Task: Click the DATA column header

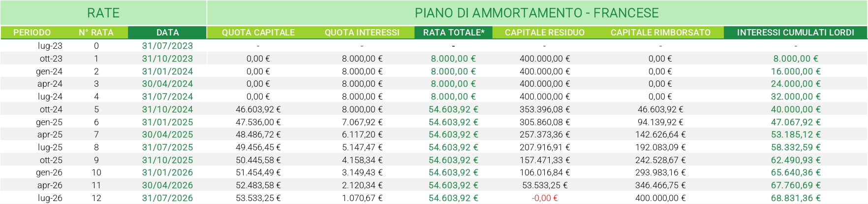Action: click(x=167, y=33)
